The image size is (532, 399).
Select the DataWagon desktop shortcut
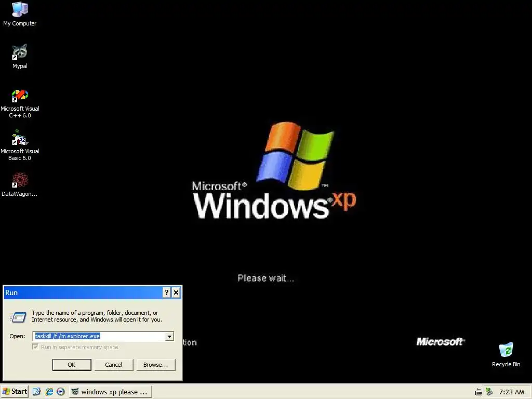[x=20, y=185]
